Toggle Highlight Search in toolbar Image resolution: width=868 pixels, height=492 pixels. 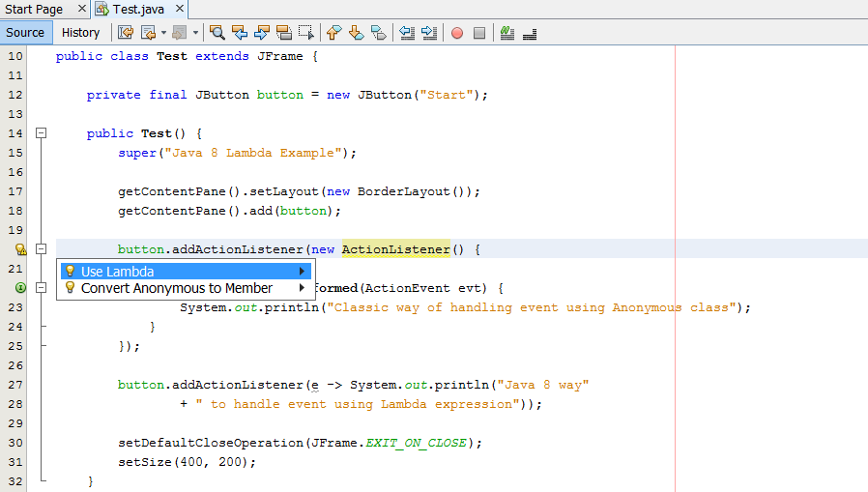point(283,33)
